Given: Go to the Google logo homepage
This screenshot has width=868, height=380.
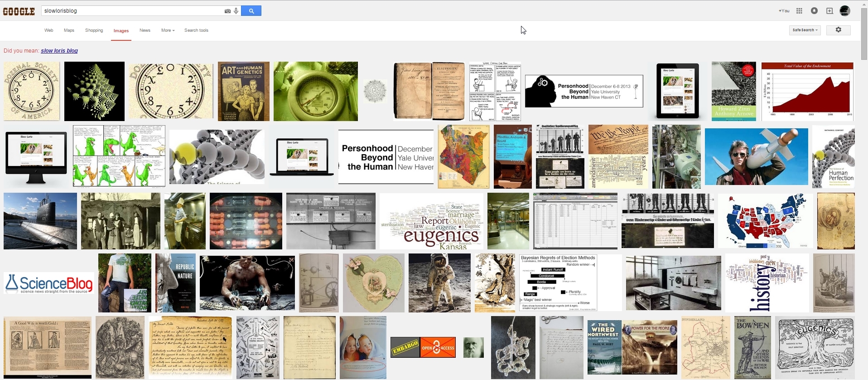Looking at the screenshot, I should pos(19,11).
